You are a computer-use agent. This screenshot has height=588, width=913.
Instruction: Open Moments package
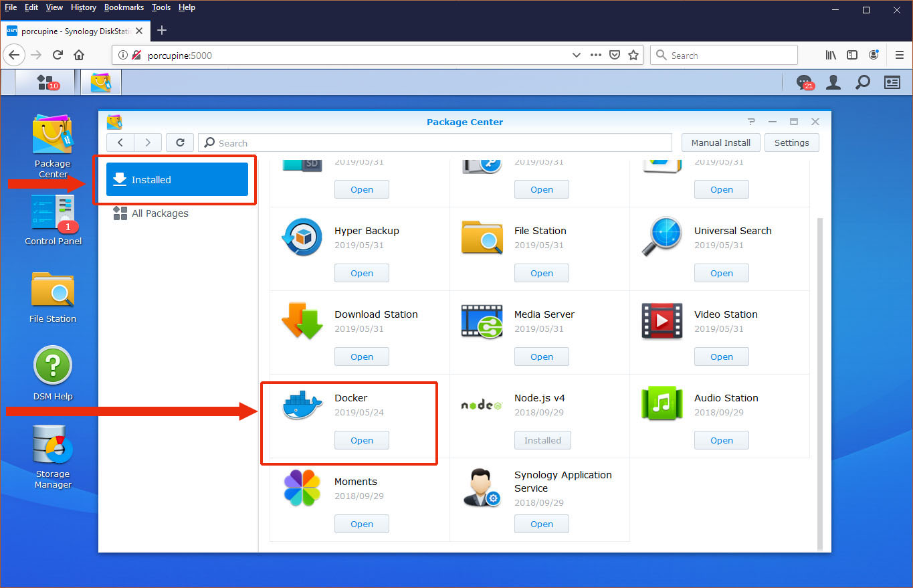coord(362,524)
